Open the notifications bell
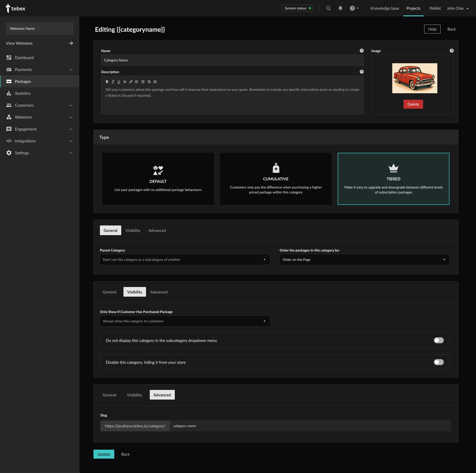476x473 pixels. tap(340, 8)
